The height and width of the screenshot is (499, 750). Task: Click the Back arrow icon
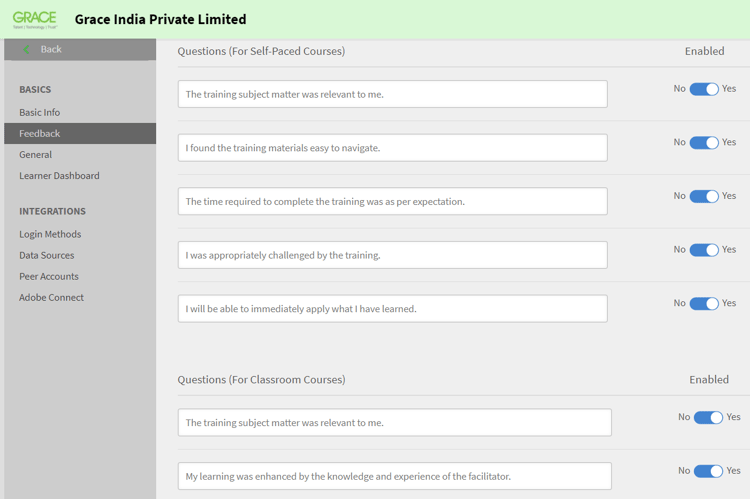pos(27,49)
